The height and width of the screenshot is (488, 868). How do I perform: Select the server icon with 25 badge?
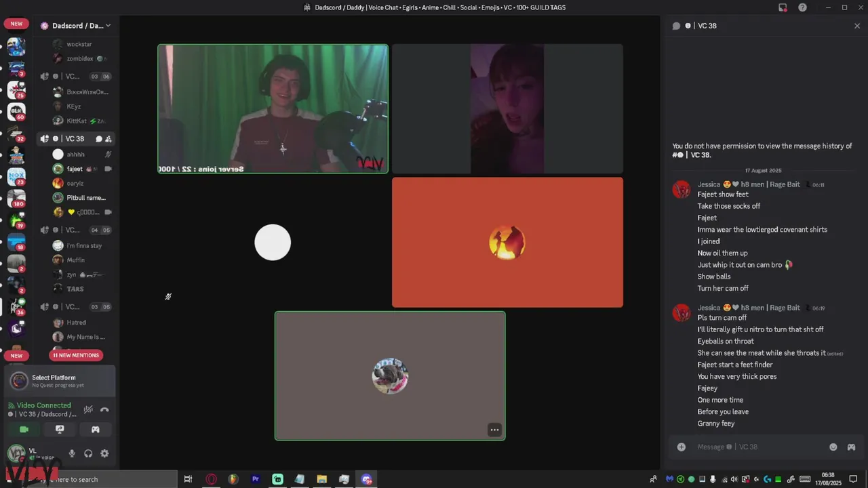coord(16,89)
